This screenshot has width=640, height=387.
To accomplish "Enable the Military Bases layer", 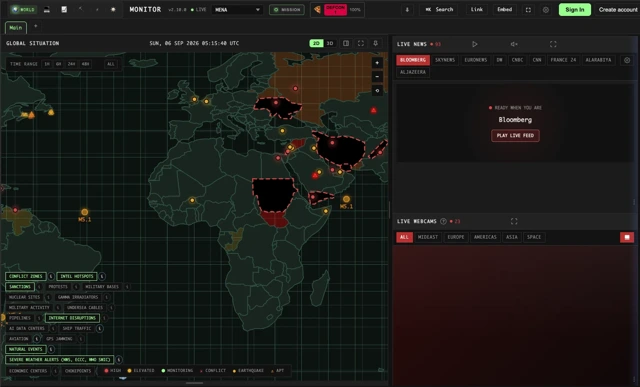I will 102,287.
